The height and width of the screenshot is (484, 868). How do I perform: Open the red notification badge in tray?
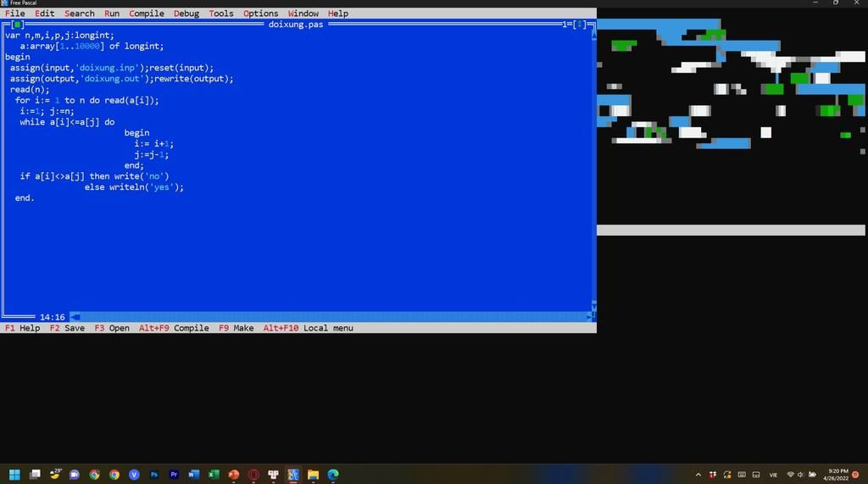click(855, 475)
